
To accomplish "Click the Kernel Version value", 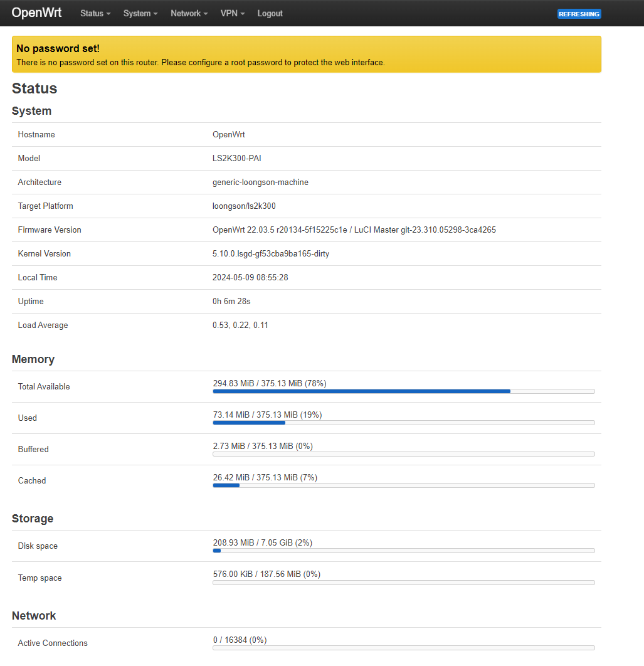I will 270,254.
